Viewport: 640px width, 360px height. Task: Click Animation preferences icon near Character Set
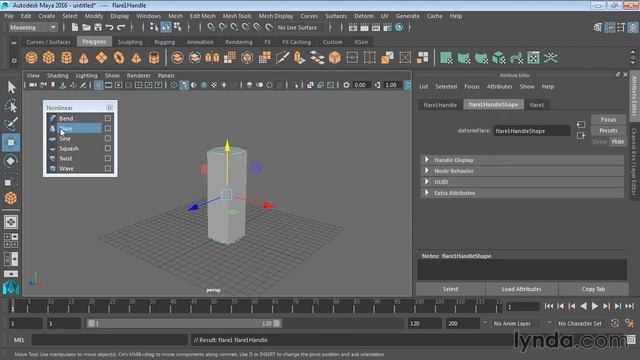click(x=630, y=323)
